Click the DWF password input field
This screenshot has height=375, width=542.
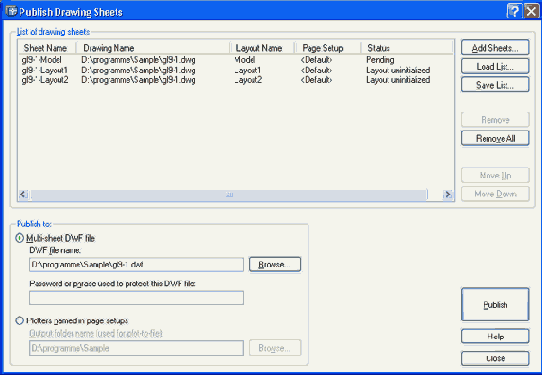point(137,298)
